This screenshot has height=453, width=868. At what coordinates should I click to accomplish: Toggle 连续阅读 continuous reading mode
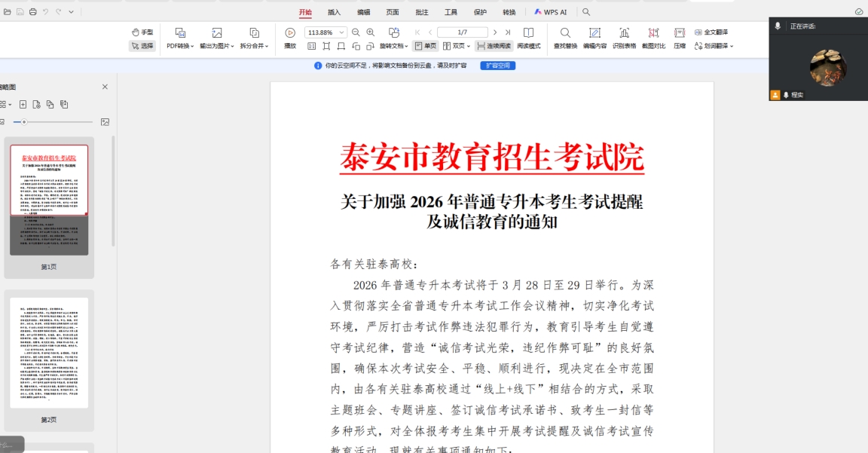[x=494, y=46]
